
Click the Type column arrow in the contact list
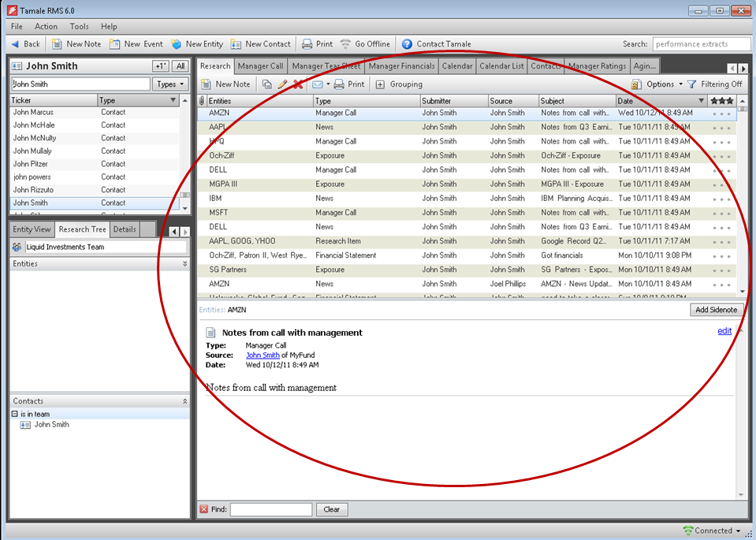(x=173, y=100)
